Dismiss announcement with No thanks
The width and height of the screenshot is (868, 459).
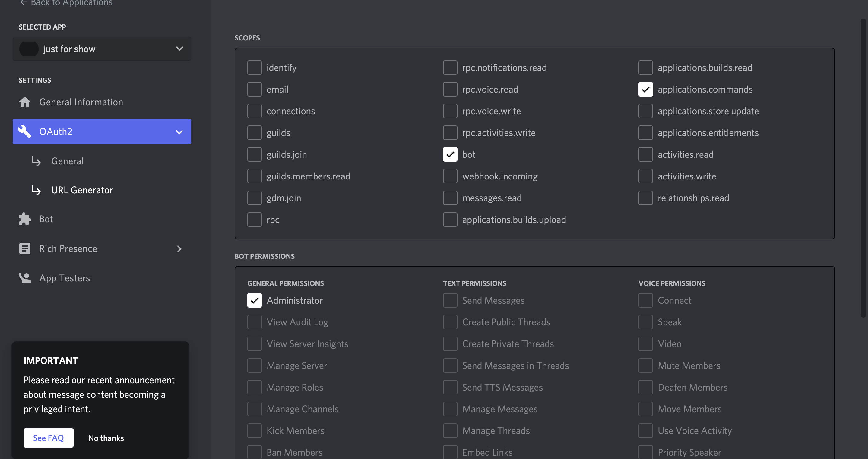106,438
